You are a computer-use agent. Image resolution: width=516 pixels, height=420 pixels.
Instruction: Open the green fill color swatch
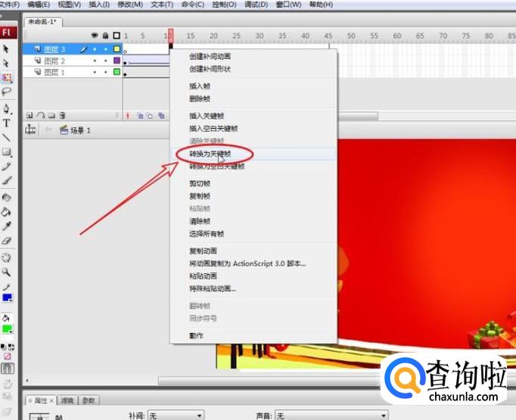tap(8, 329)
